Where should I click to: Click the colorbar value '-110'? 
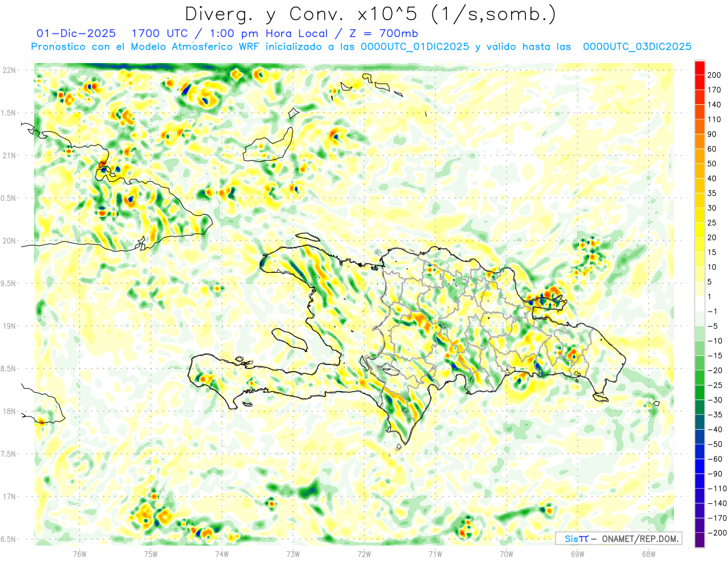[x=718, y=488]
